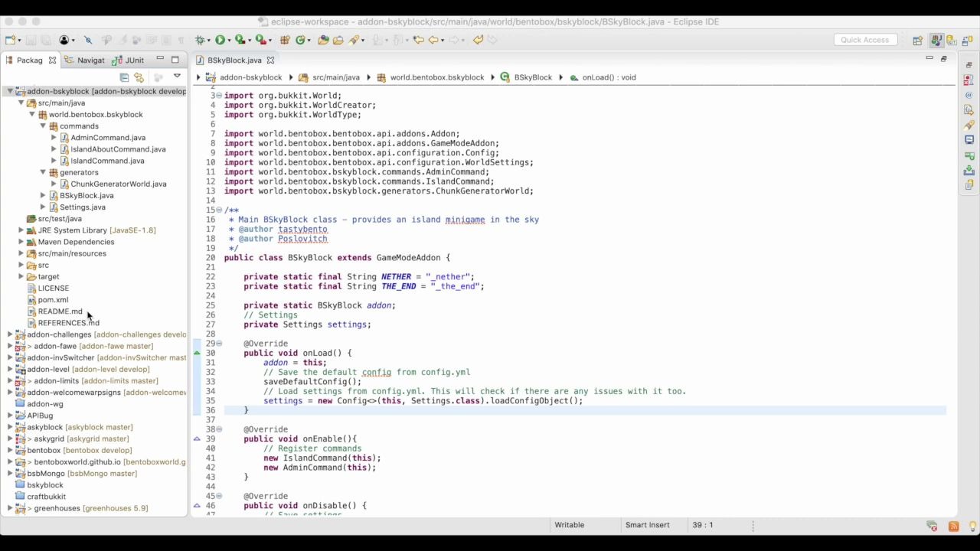Toggle folding of the class Javadoc comment
980x551 pixels.
[x=219, y=210]
